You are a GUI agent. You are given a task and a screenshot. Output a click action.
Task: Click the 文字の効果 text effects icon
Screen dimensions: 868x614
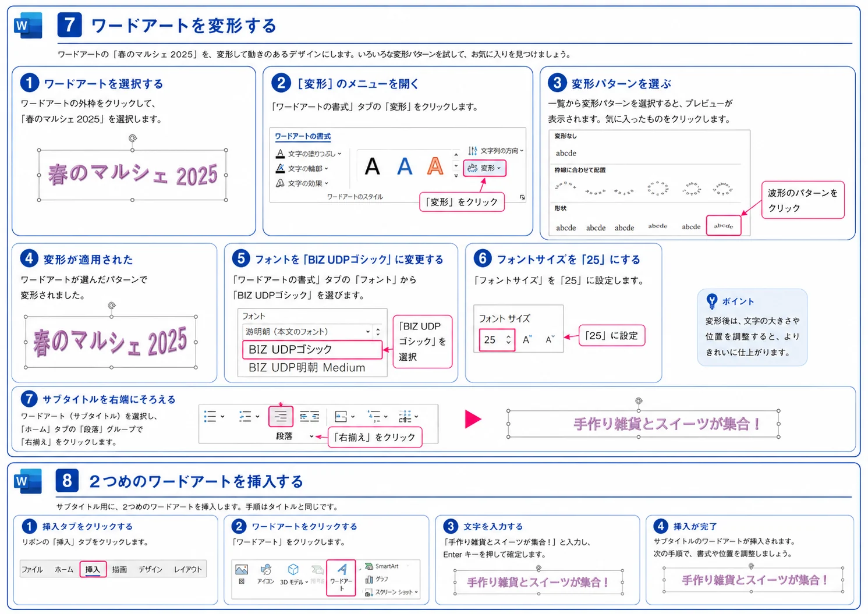(x=280, y=183)
